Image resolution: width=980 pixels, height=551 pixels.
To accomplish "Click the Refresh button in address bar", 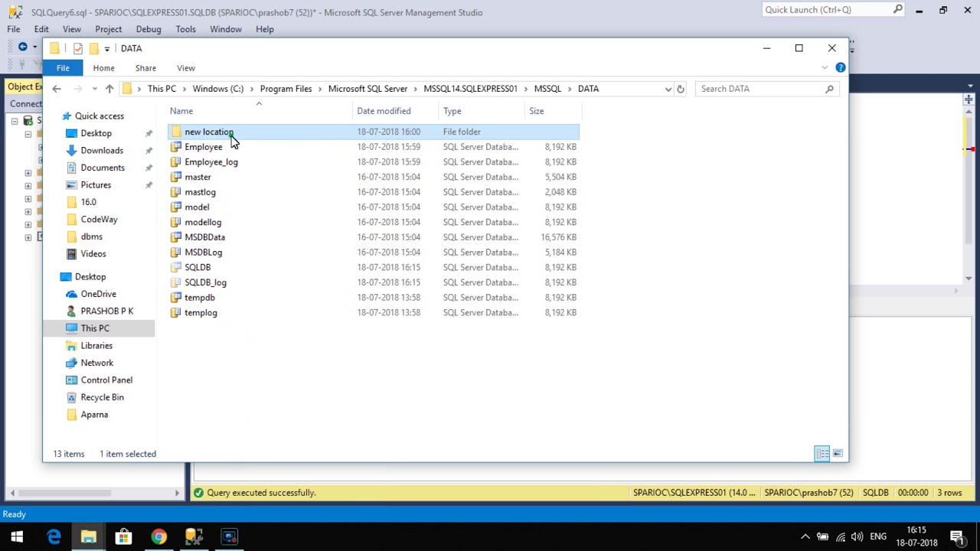I will click(x=680, y=89).
